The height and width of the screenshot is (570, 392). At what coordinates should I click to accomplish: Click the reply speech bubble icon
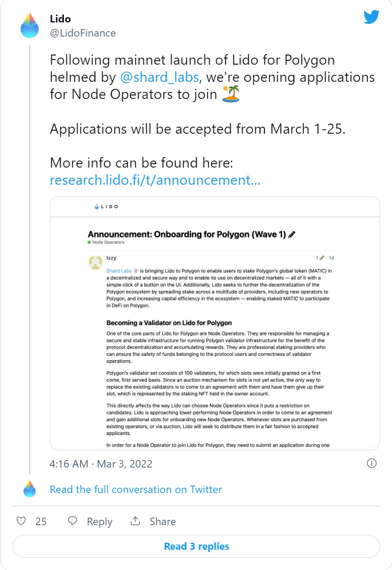pyautogui.click(x=73, y=521)
